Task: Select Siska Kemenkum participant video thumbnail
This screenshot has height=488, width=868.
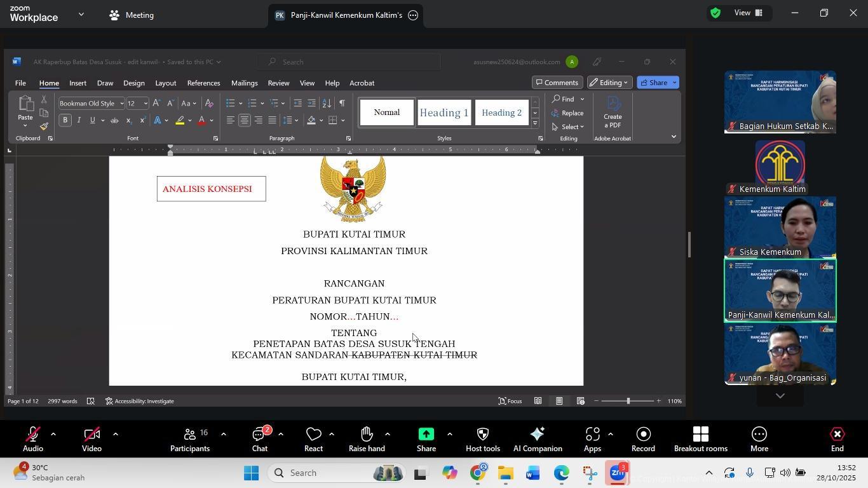Action: [x=780, y=227]
